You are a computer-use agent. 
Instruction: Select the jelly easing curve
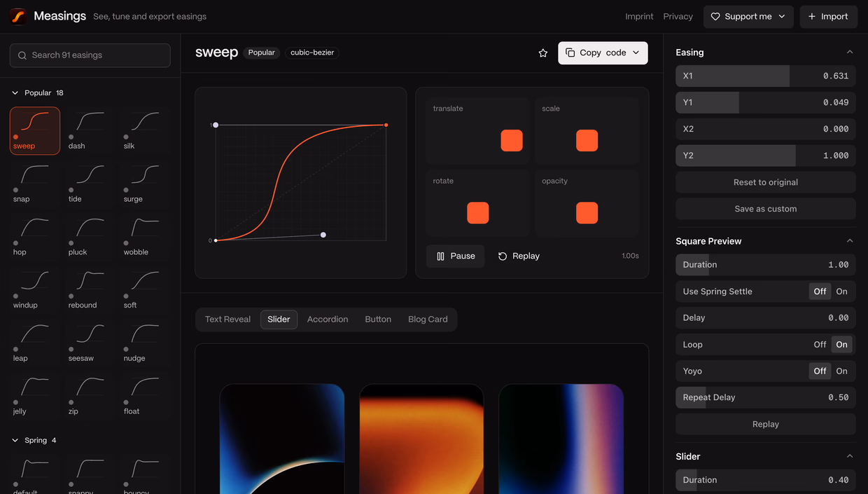[x=35, y=397]
